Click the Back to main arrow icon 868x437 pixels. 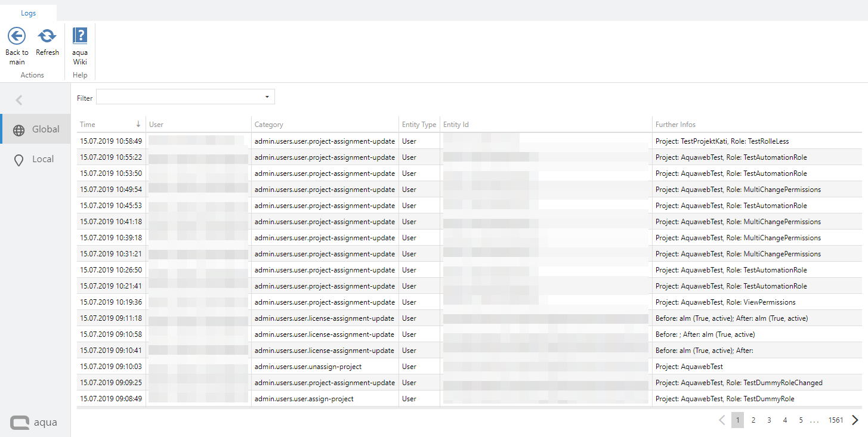(x=17, y=36)
